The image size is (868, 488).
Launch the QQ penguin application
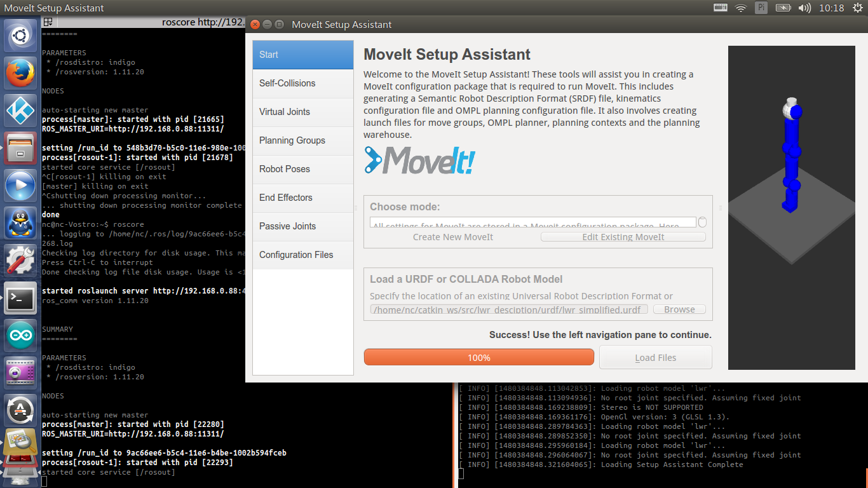pyautogui.click(x=21, y=223)
